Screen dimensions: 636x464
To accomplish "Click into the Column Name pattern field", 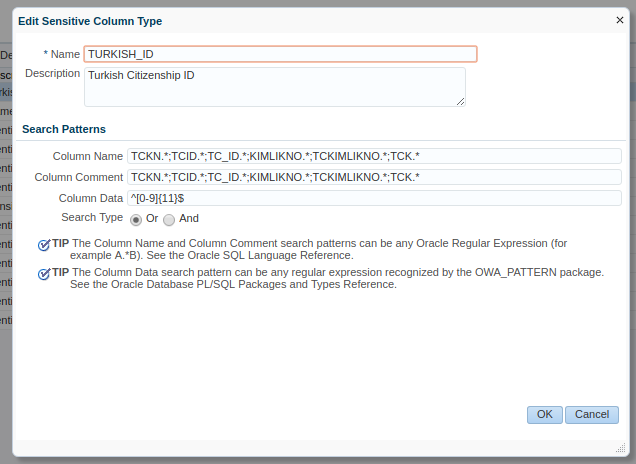I will [x=374, y=156].
